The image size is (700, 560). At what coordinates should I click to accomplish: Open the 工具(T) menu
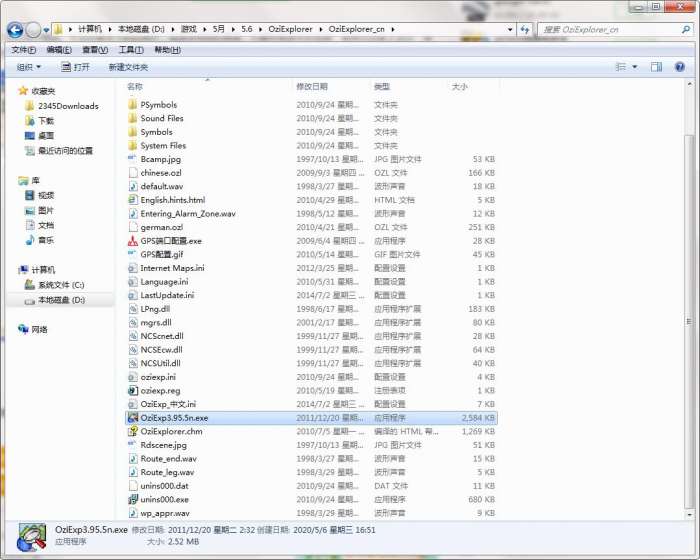(x=131, y=50)
